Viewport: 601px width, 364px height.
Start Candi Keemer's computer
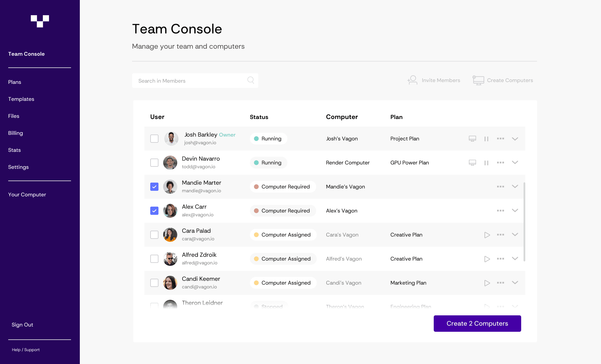pos(487,283)
